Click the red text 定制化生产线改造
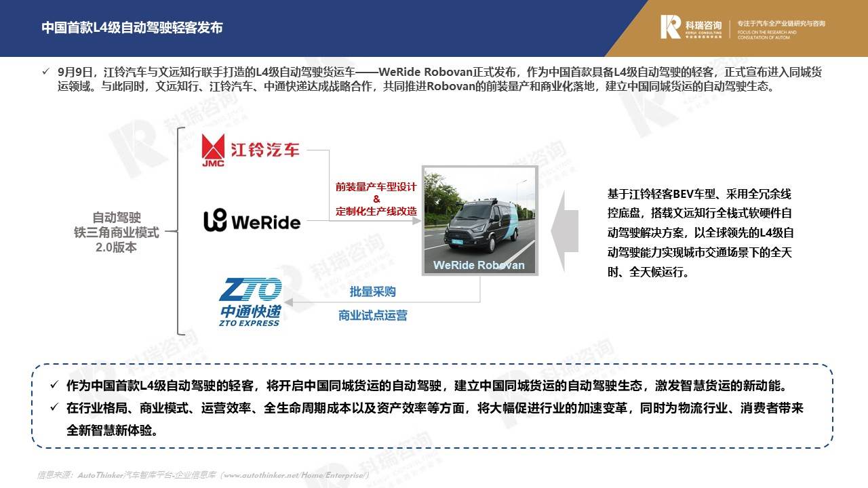The image size is (868, 488). click(376, 211)
